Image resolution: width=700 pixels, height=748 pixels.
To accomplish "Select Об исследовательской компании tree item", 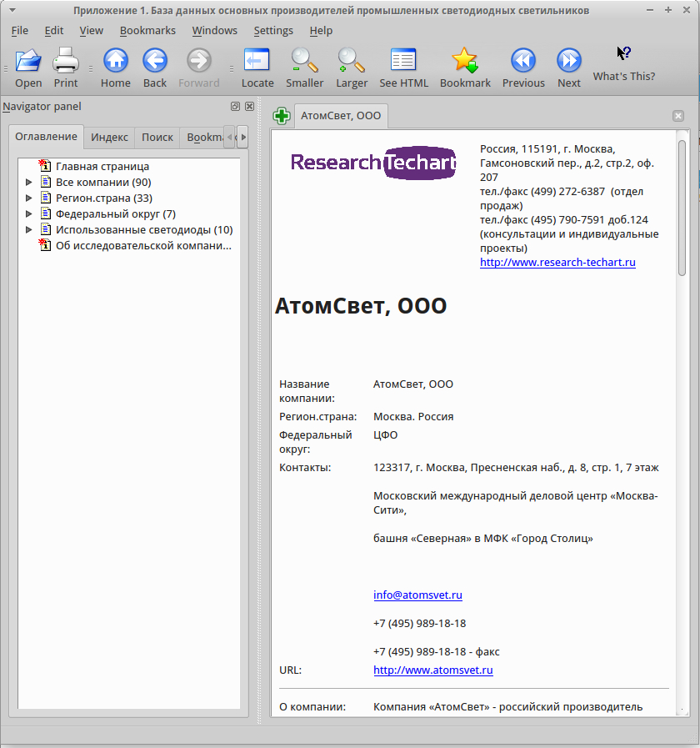I will [143, 246].
